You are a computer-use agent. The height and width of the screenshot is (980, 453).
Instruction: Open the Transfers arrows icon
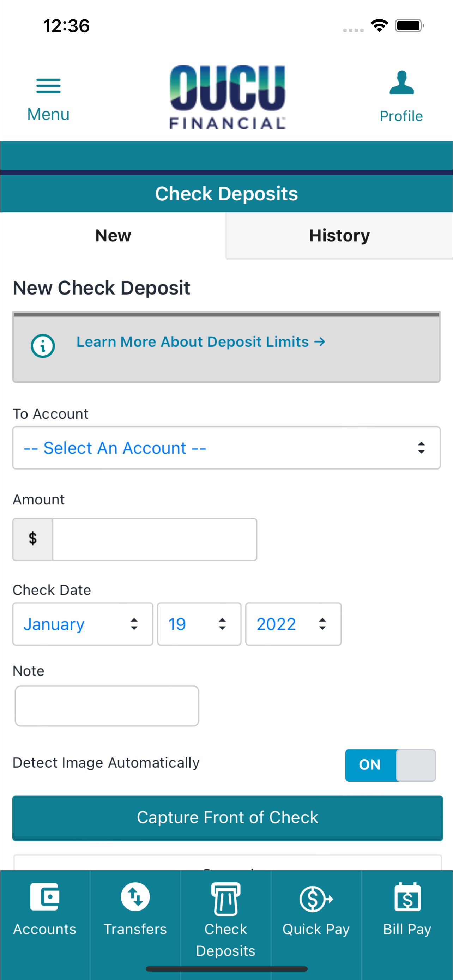click(135, 897)
